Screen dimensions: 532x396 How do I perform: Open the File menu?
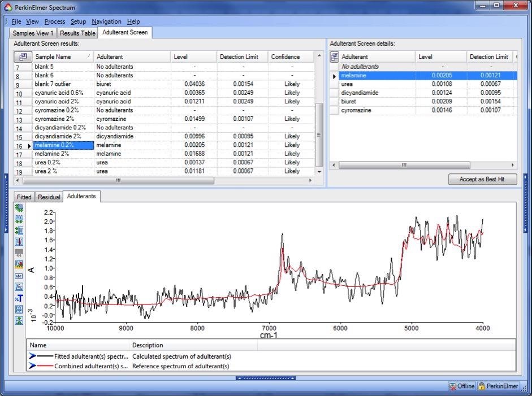coord(16,21)
